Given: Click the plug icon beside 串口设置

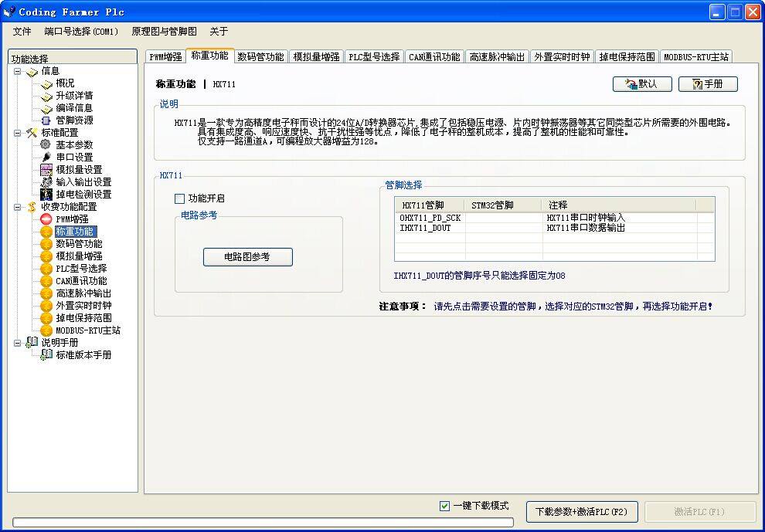Looking at the screenshot, I should coord(46,157).
